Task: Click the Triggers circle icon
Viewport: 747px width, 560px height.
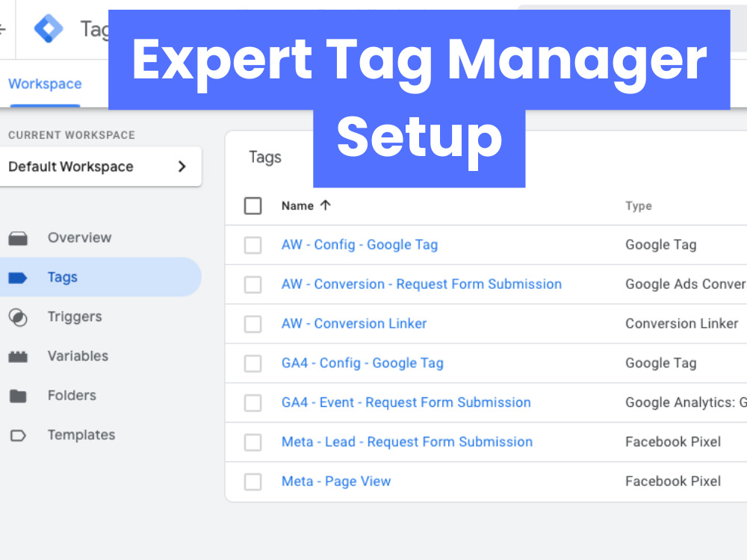Action: pos(18,317)
